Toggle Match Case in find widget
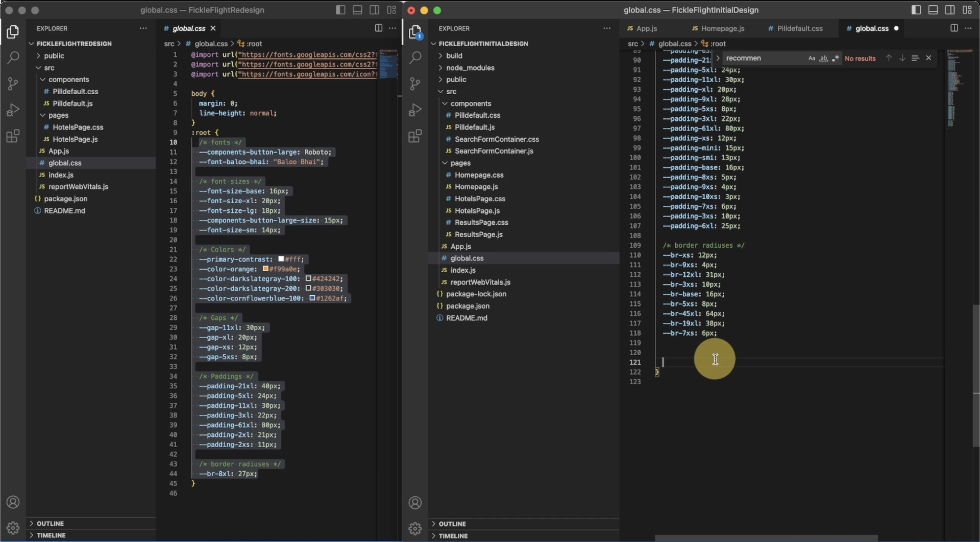This screenshot has width=980, height=542. tap(811, 58)
